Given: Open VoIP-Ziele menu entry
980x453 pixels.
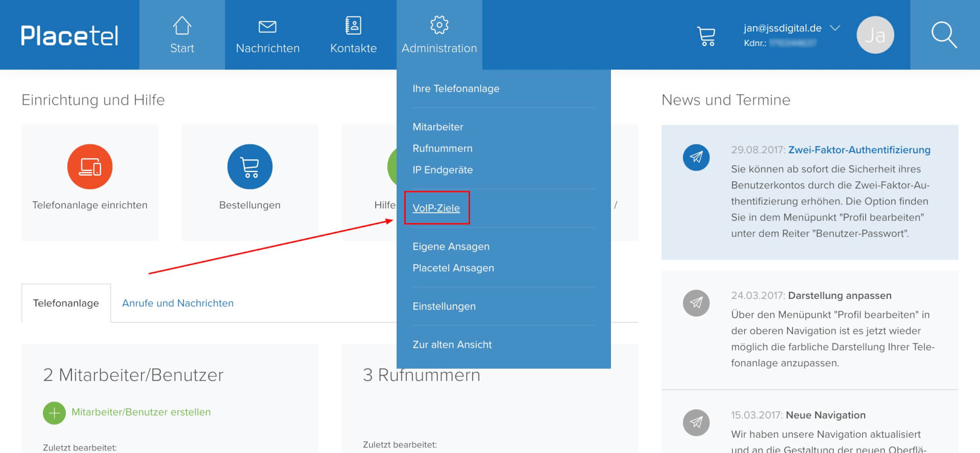Looking at the screenshot, I should pyautogui.click(x=436, y=208).
